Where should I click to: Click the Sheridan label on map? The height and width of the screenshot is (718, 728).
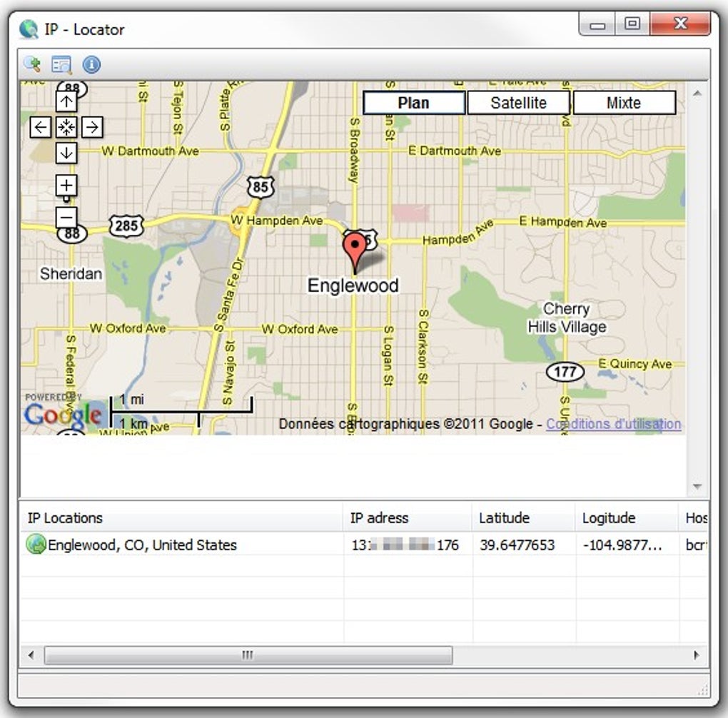[x=71, y=273]
